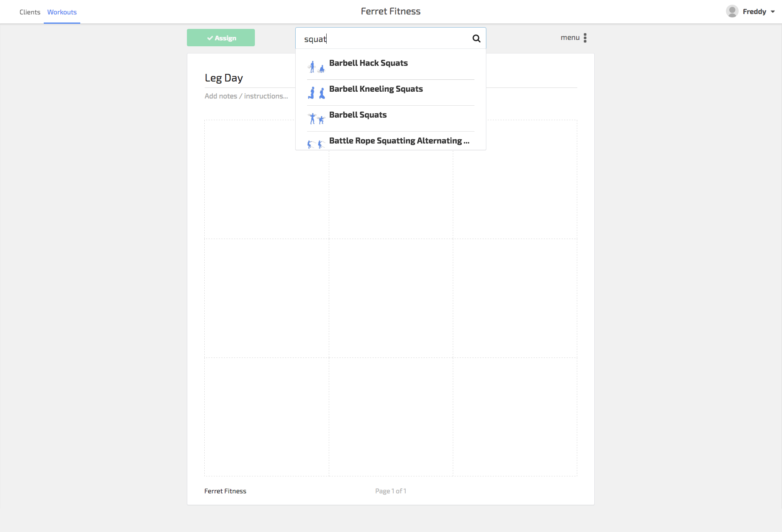Image resolution: width=782 pixels, height=532 pixels.
Task: Click the Battle Rope Squatting exercise icon
Action: pyautogui.click(x=316, y=144)
